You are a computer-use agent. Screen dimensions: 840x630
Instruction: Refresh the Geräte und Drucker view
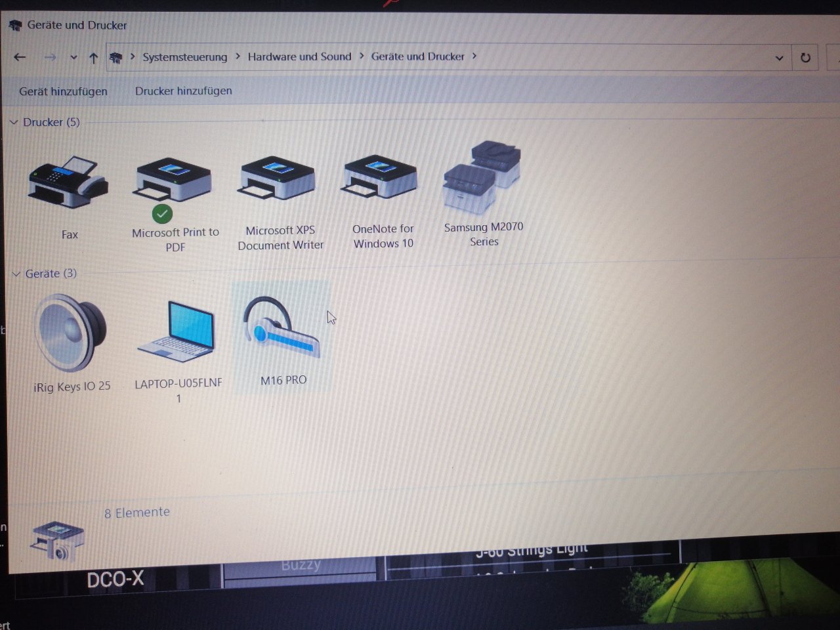(x=805, y=58)
